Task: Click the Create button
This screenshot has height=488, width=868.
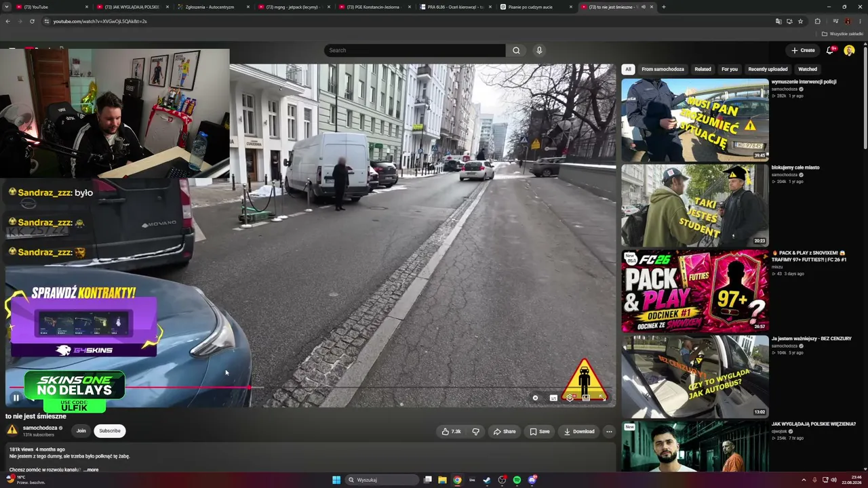Action: [803, 50]
